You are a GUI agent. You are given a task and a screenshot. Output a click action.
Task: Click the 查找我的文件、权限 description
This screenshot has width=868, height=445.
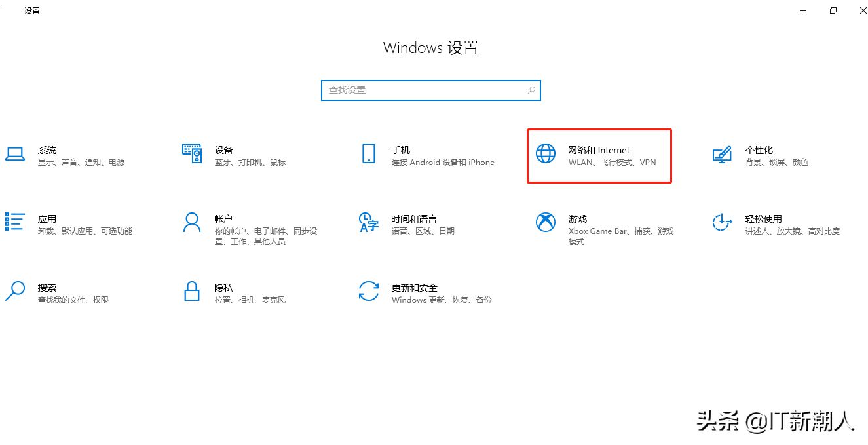pyautogui.click(x=73, y=300)
